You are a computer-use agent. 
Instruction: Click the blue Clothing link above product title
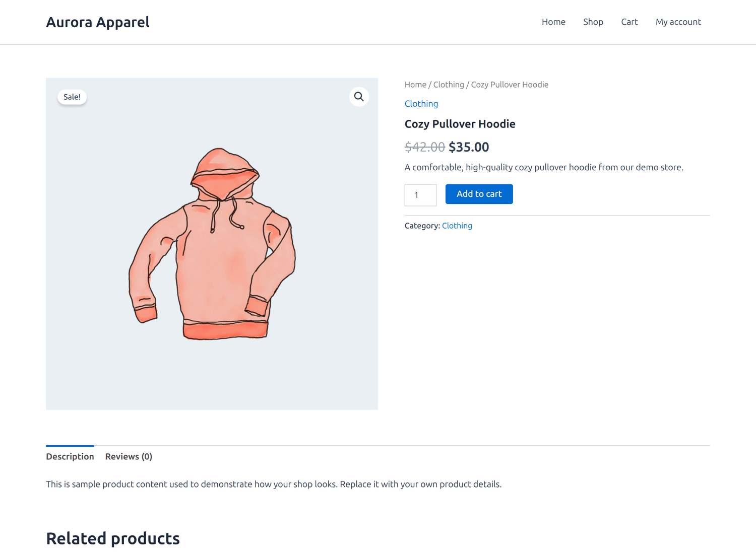(421, 104)
